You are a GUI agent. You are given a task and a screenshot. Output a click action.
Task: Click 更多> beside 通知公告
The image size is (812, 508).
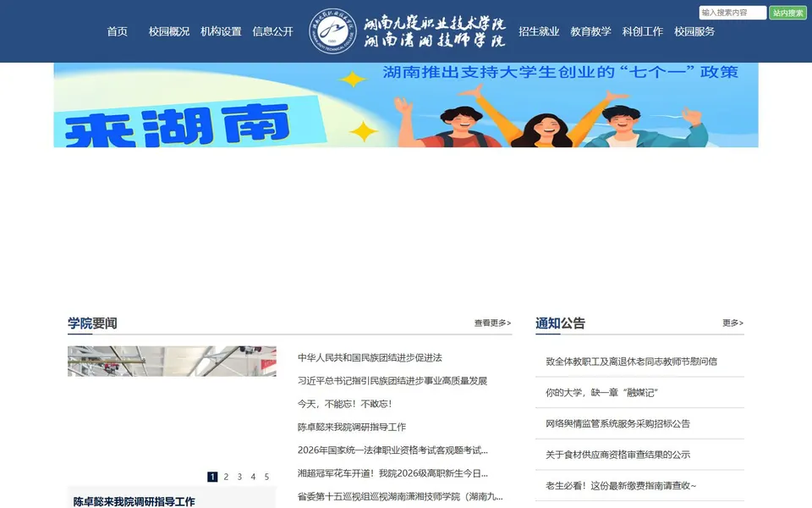[732, 323]
